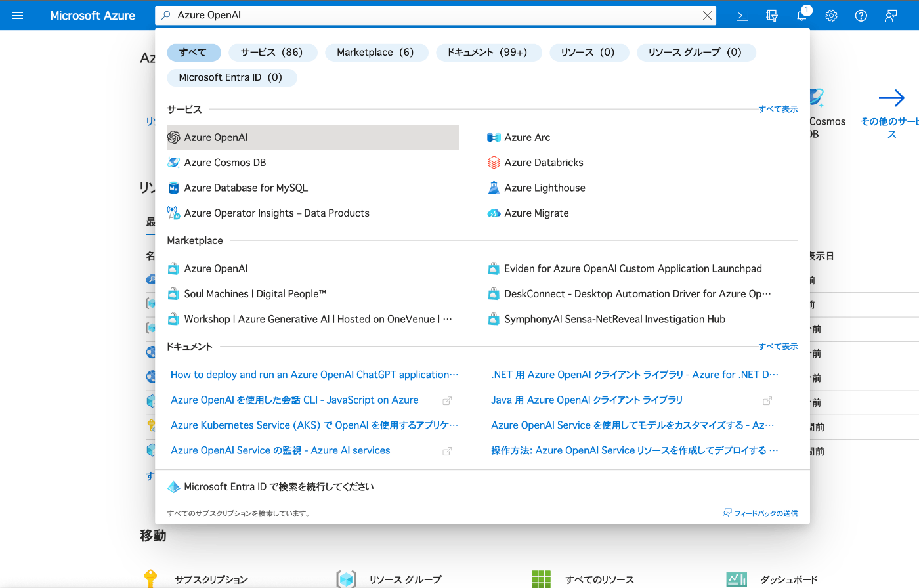The height and width of the screenshot is (588, 919).
Task: Click the Microsoft Azure home title
Action: tap(93, 16)
